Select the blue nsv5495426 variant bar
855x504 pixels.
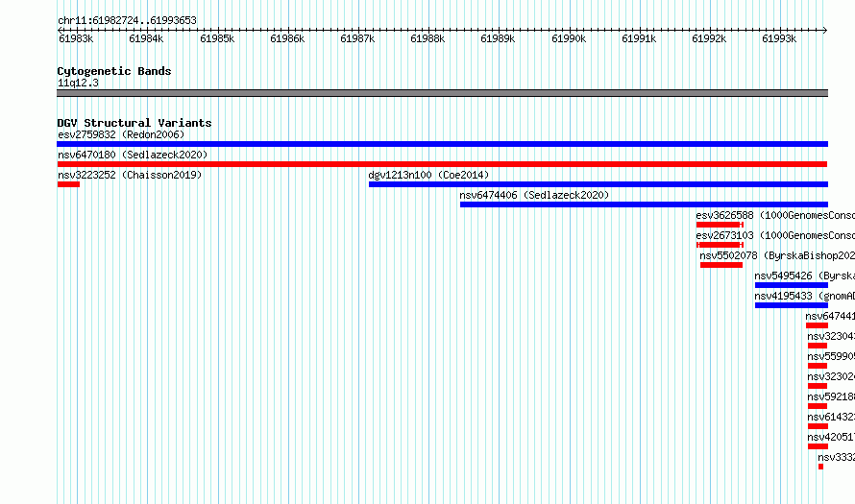[792, 285]
